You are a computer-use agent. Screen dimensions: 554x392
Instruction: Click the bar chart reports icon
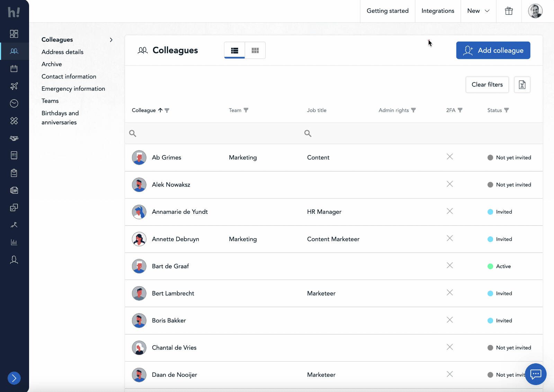click(14, 242)
